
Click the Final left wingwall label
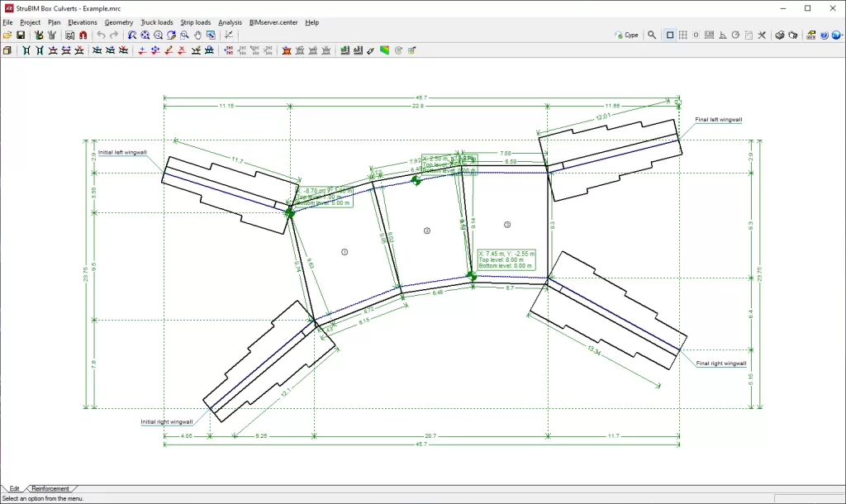[x=718, y=120]
